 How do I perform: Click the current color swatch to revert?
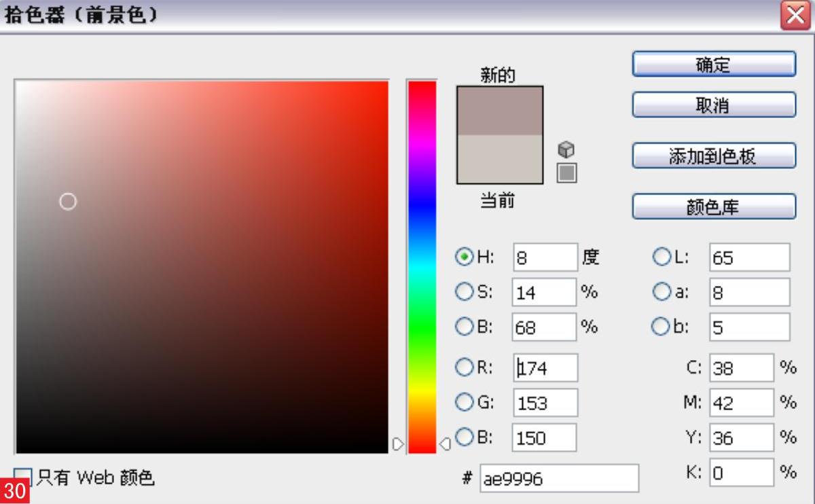pyautogui.click(x=500, y=159)
